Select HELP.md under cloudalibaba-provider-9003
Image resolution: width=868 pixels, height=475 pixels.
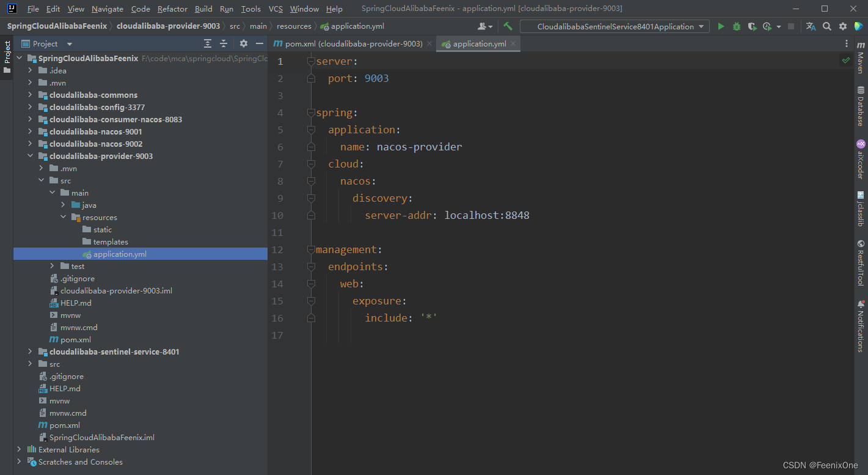coord(76,303)
